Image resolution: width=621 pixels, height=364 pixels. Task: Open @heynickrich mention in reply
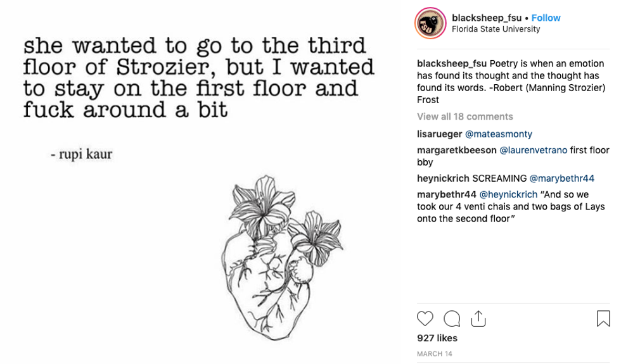point(508,194)
